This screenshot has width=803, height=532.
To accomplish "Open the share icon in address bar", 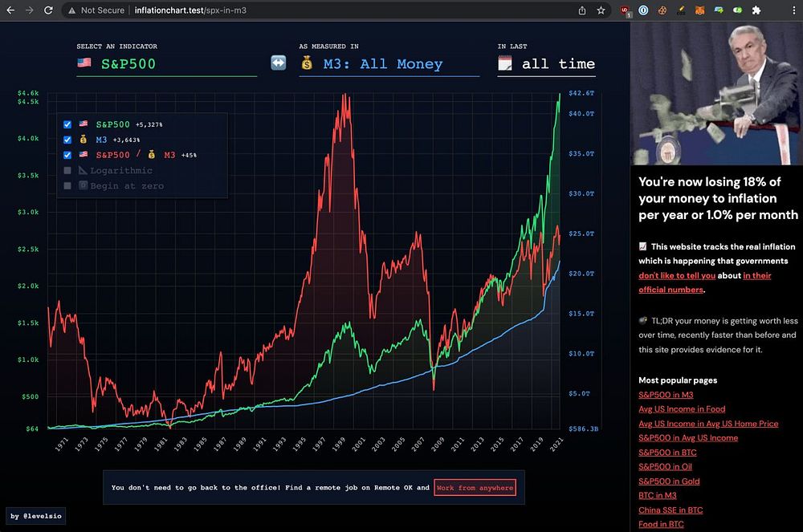I will 581,10.
